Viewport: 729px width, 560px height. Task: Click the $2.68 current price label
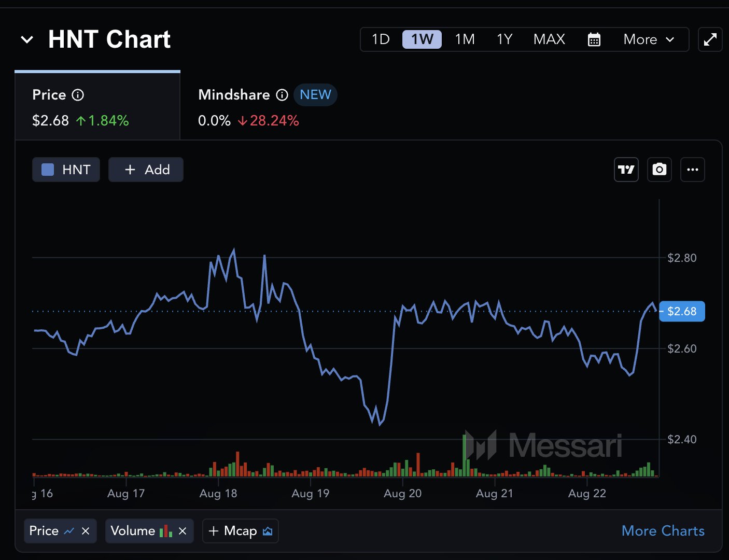(682, 311)
